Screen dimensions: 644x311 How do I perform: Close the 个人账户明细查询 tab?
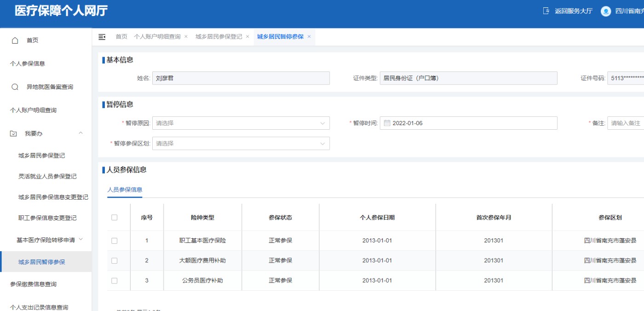[x=186, y=37]
